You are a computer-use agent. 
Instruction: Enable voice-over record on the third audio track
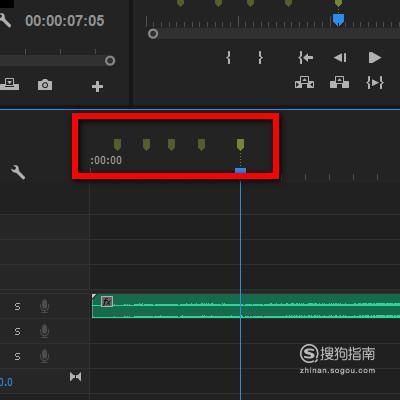[x=45, y=356]
